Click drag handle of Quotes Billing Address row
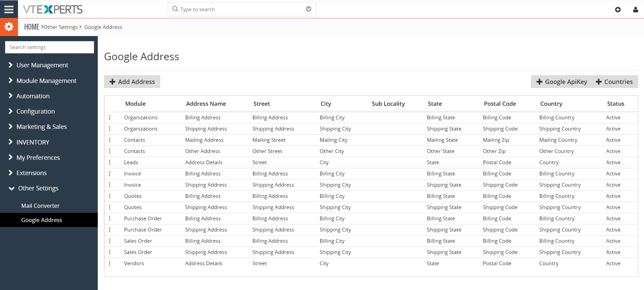 [110, 196]
